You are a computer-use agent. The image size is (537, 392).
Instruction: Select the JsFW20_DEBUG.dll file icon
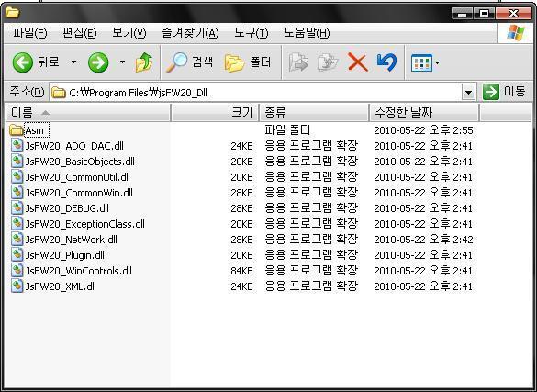(17, 208)
